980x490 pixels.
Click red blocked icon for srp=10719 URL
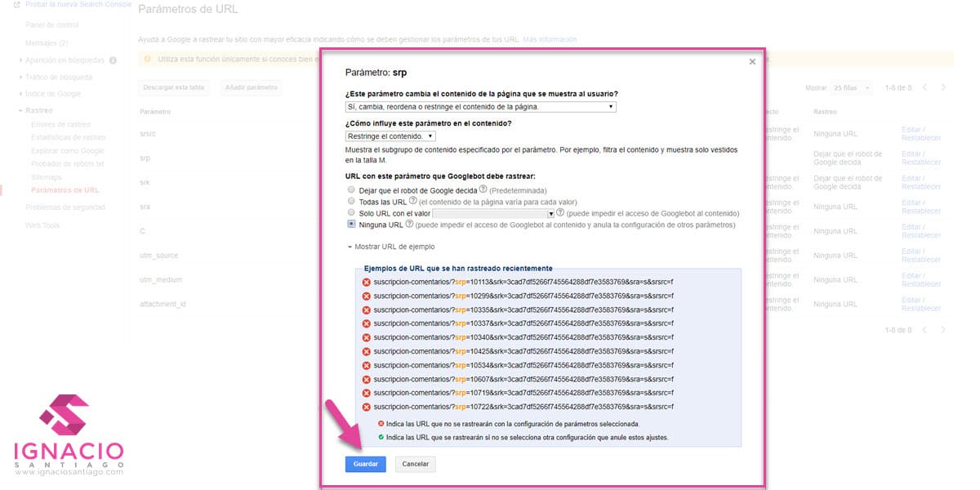(x=367, y=394)
